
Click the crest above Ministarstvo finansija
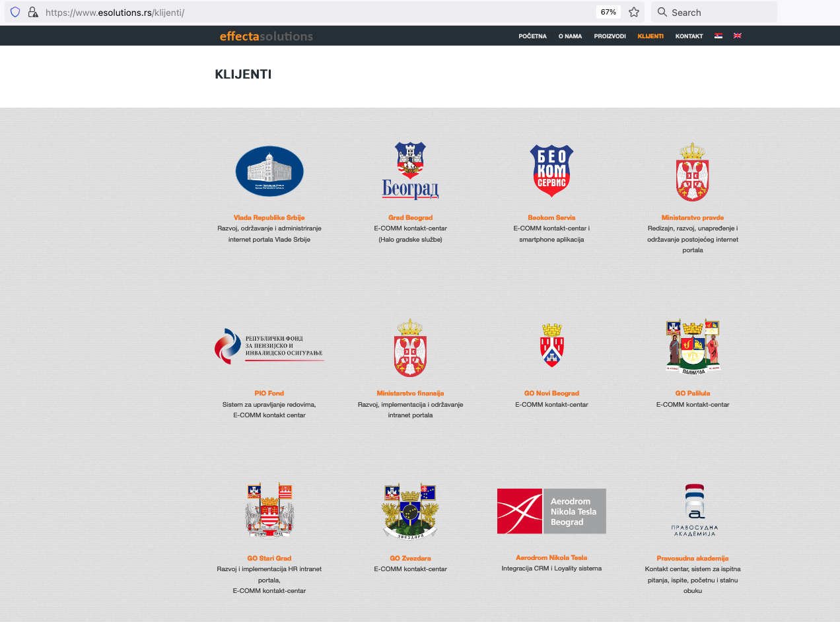(x=410, y=347)
